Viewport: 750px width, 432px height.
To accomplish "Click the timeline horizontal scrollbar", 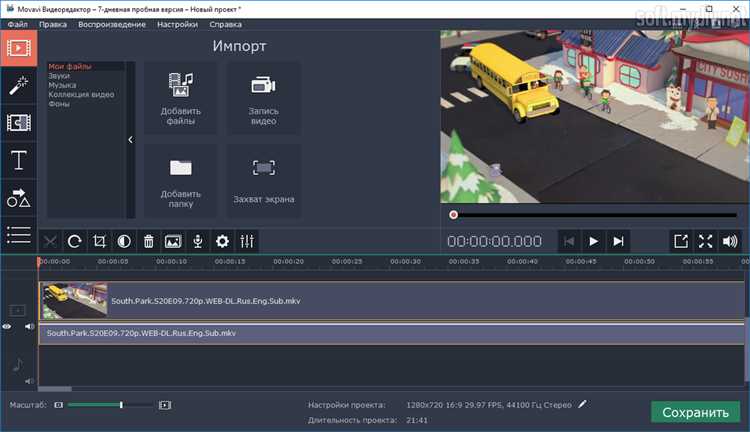I will tap(55, 389).
